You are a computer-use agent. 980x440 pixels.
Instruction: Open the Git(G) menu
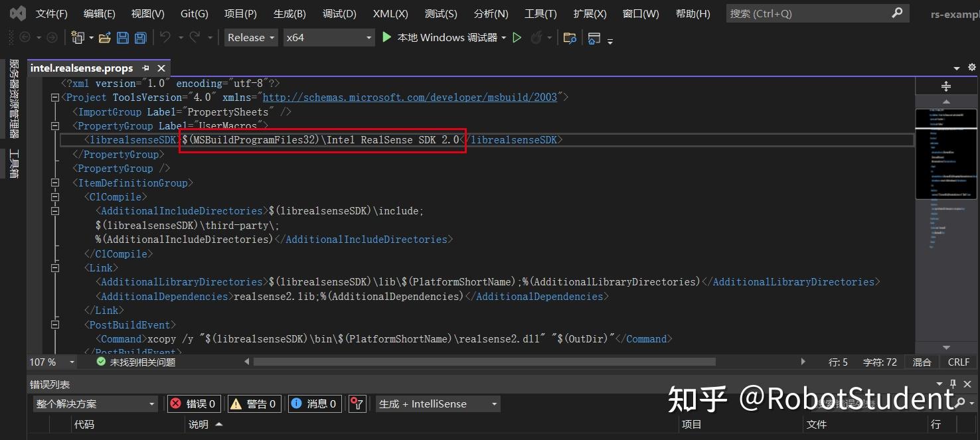(195, 13)
